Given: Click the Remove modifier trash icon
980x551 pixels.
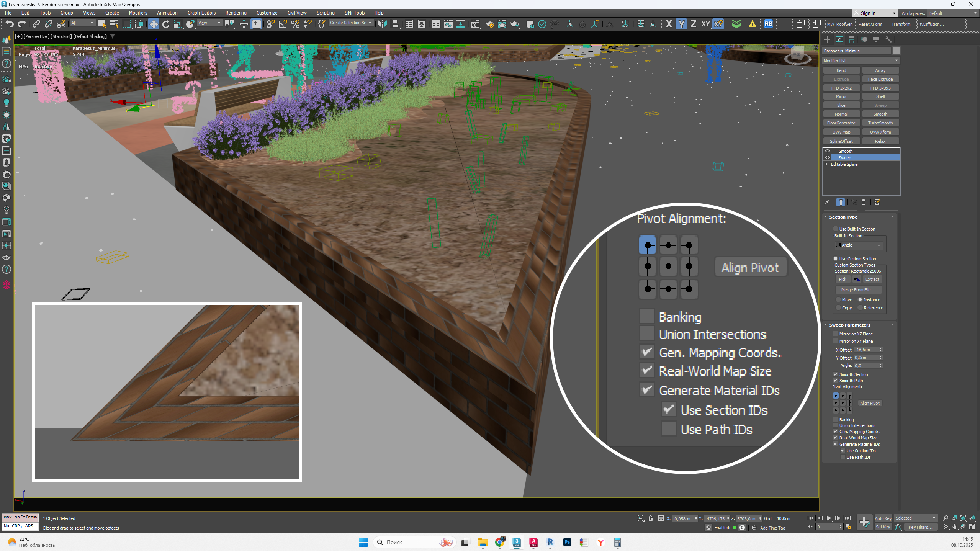Looking at the screenshot, I should 864,203.
